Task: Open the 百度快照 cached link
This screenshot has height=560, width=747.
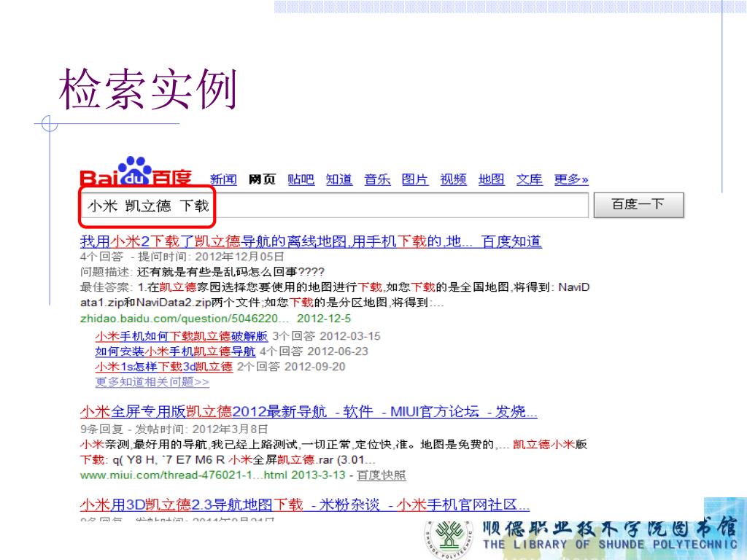Action: tap(381, 475)
